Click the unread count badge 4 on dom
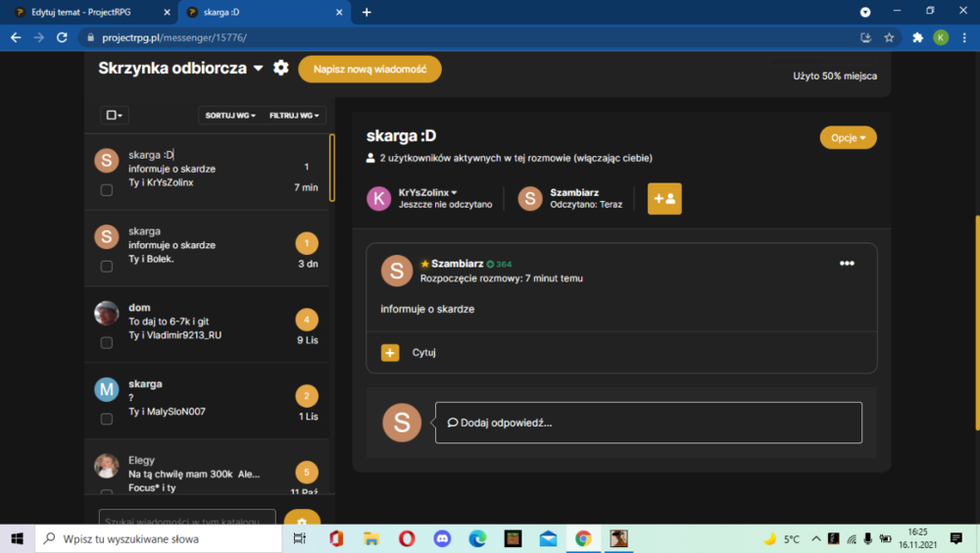The width and height of the screenshot is (980, 553). (306, 320)
